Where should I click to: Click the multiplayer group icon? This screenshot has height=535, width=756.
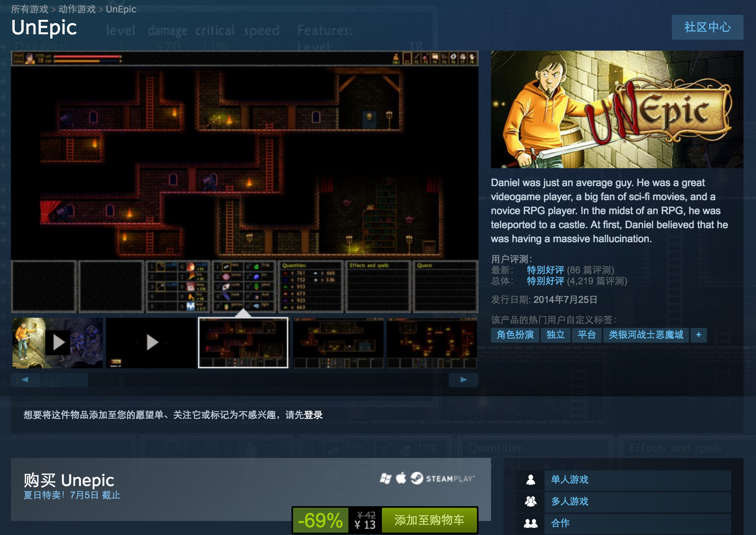click(530, 502)
